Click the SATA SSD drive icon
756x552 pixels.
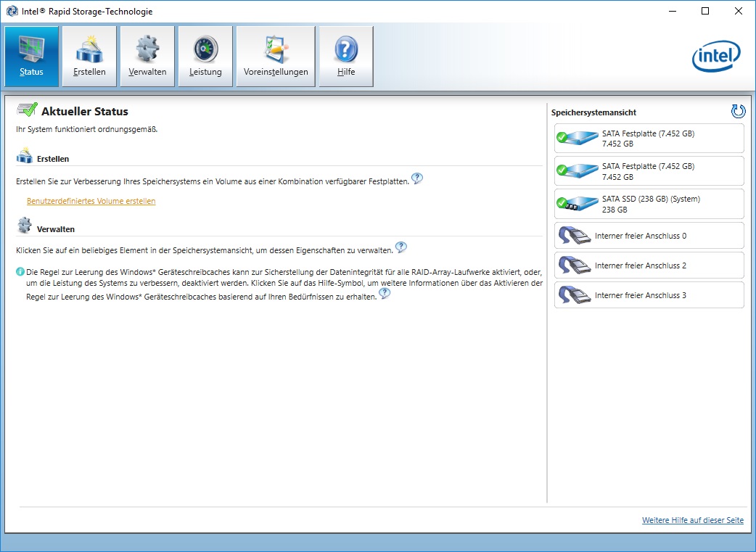(x=577, y=204)
